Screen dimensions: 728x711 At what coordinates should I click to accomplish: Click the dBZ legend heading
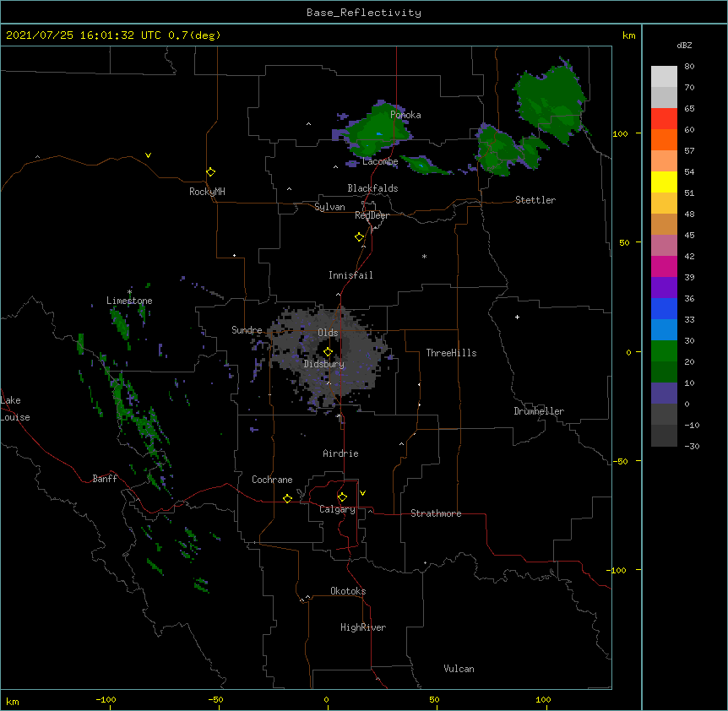click(684, 46)
